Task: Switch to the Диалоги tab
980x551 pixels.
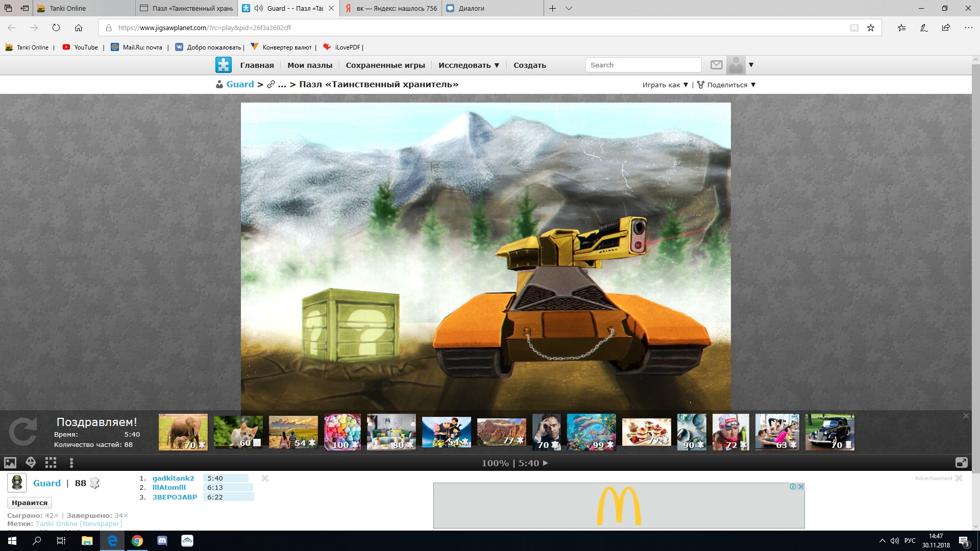Action: click(x=493, y=8)
